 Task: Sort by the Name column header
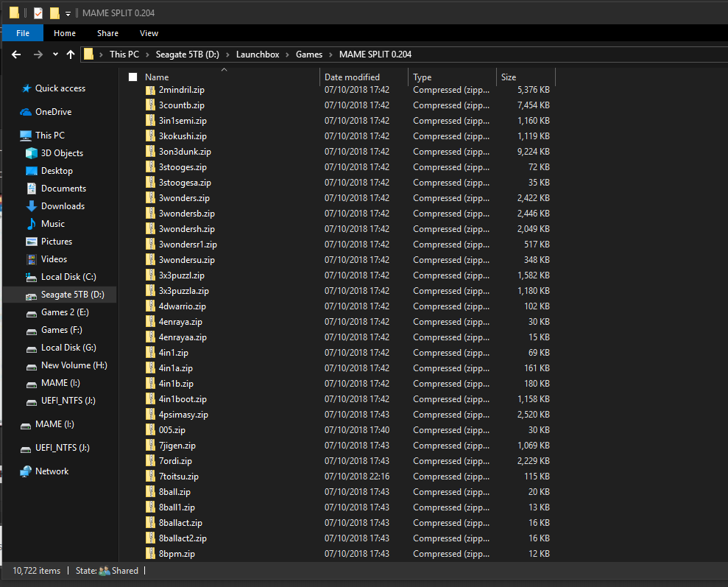click(157, 77)
